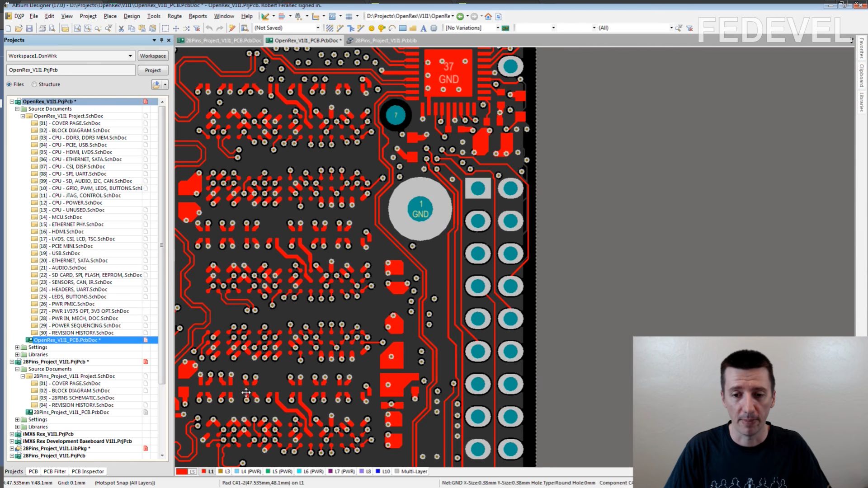Viewport: 868px width, 488px height.
Task: Click the Home navigation icon
Action: pos(488,16)
